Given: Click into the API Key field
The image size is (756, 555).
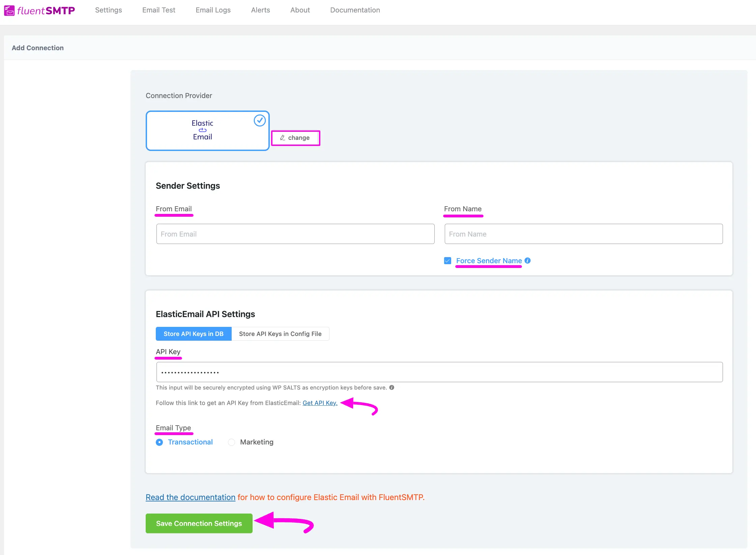Looking at the screenshot, I should pyautogui.click(x=439, y=372).
